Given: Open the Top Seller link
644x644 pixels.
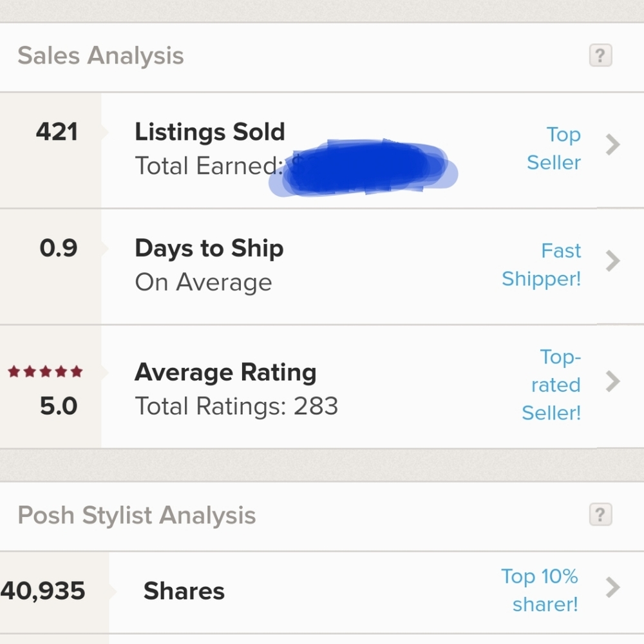Looking at the screenshot, I should click(x=554, y=149).
